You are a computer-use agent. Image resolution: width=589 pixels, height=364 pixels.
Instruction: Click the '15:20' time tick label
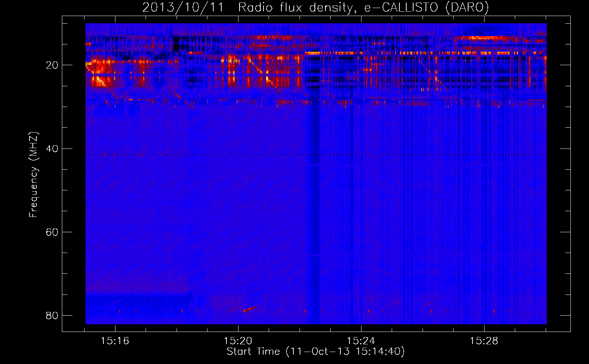point(238,341)
